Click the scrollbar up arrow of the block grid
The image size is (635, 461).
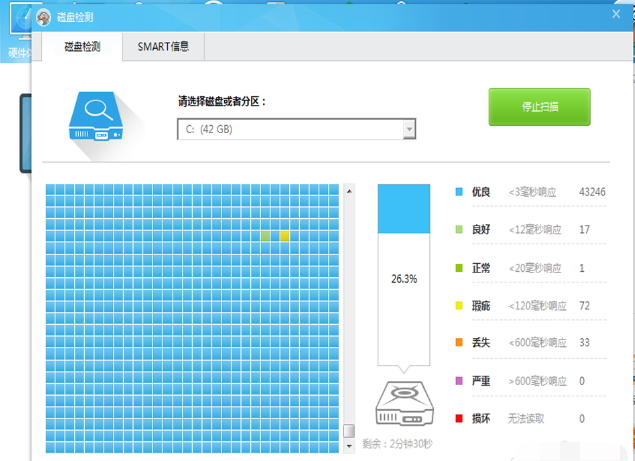[x=349, y=190]
